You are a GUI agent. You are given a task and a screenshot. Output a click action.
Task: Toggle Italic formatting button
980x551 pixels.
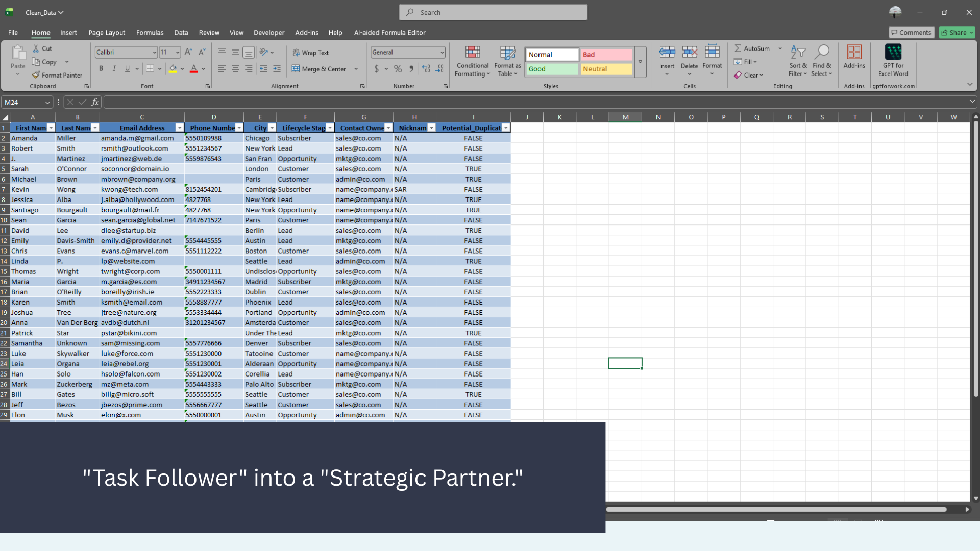(114, 69)
